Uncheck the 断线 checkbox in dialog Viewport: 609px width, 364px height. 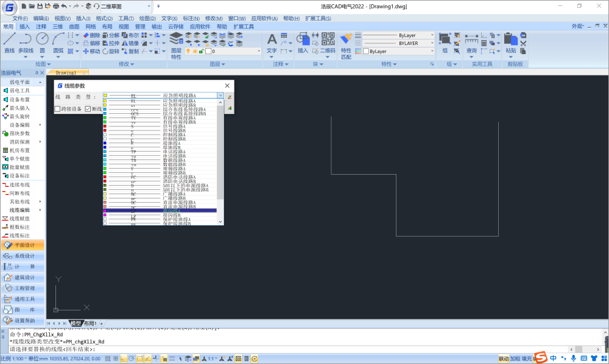pos(88,109)
